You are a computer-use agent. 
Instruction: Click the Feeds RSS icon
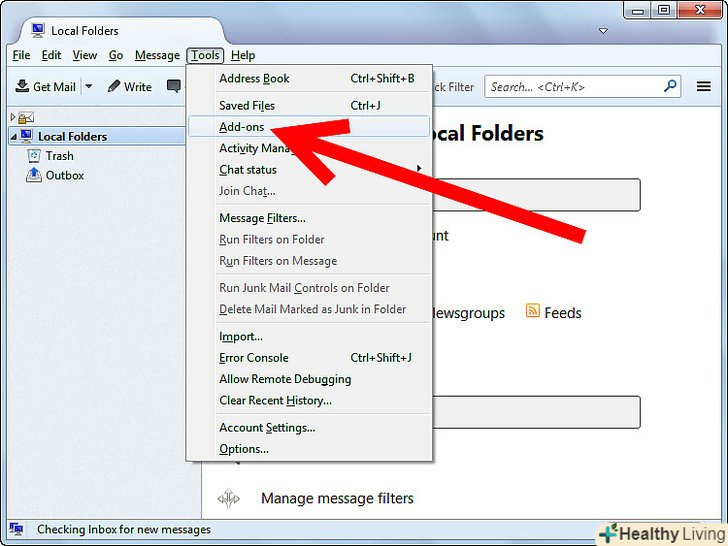click(x=533, y=312)
